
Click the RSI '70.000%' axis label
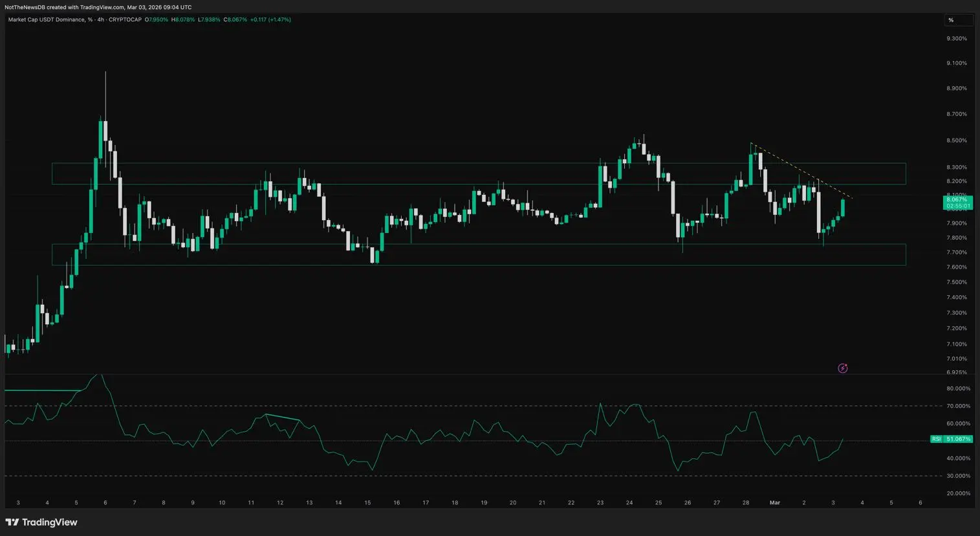(x=958, y=407)
